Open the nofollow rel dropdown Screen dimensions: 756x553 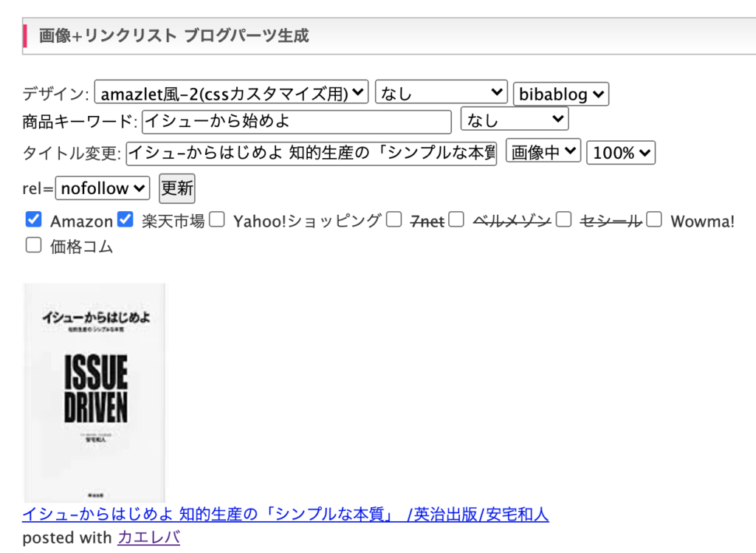[x=103, y=188]
